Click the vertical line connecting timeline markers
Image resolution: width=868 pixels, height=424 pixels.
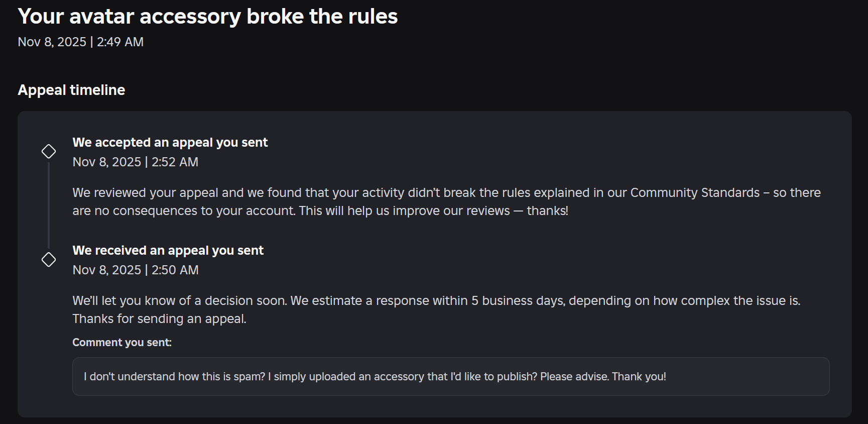49,205
